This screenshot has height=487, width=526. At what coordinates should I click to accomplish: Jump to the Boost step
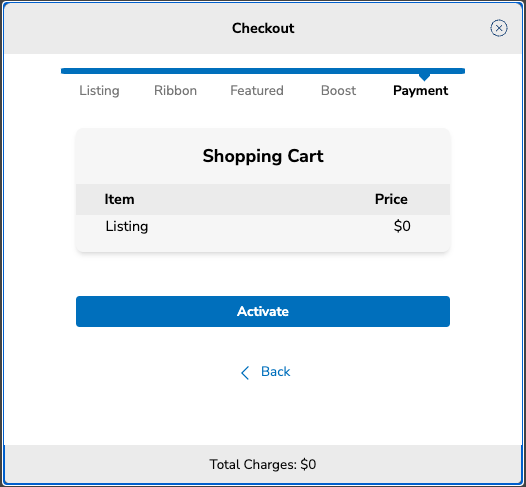click(x=338, y=91)
